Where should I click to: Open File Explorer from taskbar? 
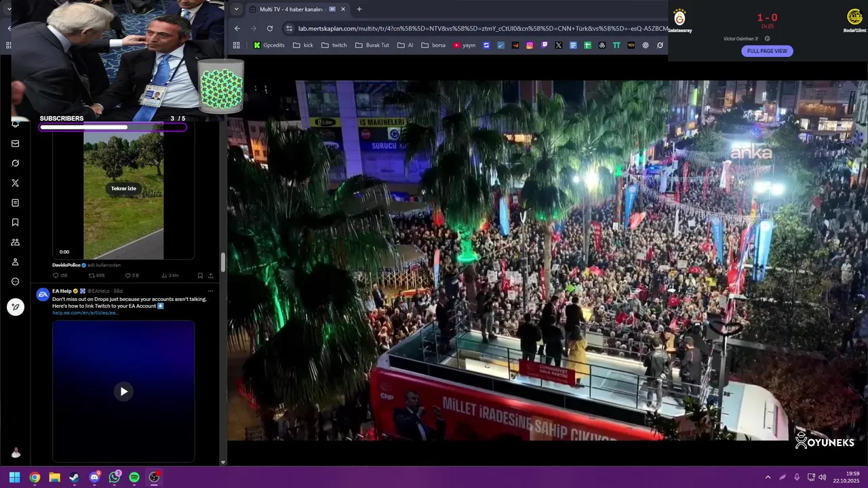[x=54, y=477]
